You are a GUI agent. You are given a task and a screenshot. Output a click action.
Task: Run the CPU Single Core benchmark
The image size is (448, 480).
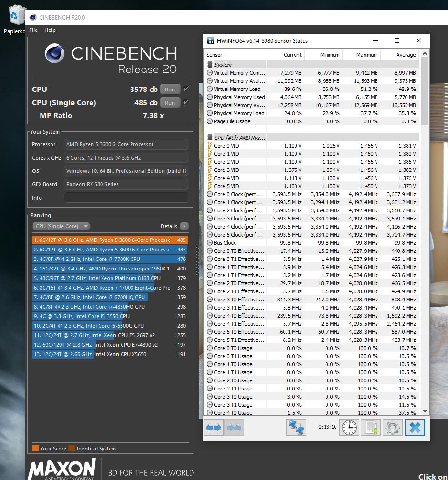(170, 102)
